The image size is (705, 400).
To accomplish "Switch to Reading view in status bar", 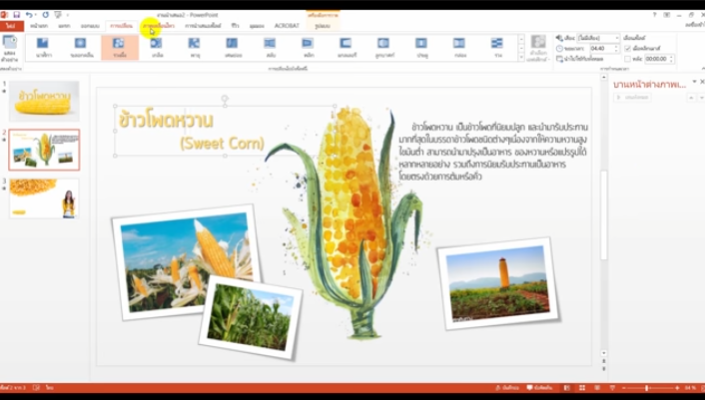I will click(597, 388).
